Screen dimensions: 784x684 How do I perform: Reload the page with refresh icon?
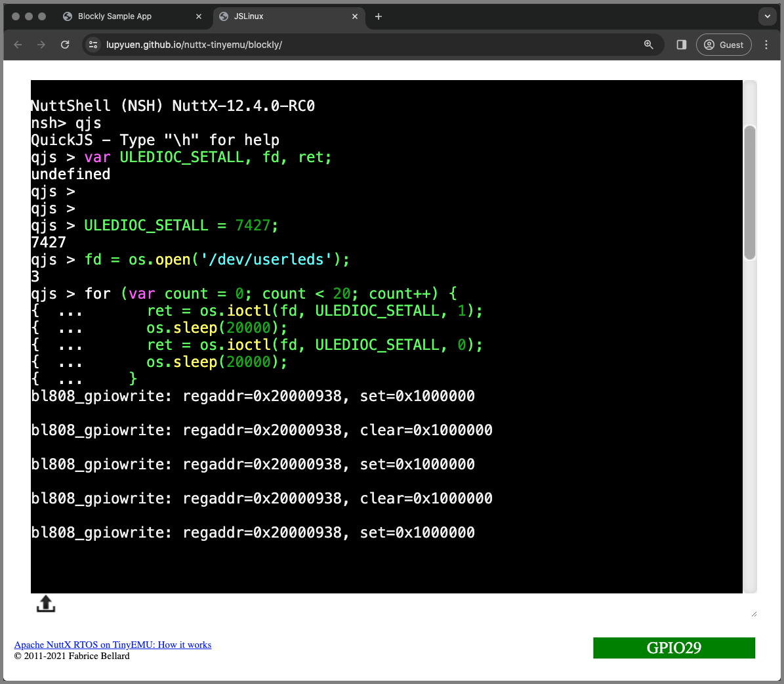[x=65, y=45]
